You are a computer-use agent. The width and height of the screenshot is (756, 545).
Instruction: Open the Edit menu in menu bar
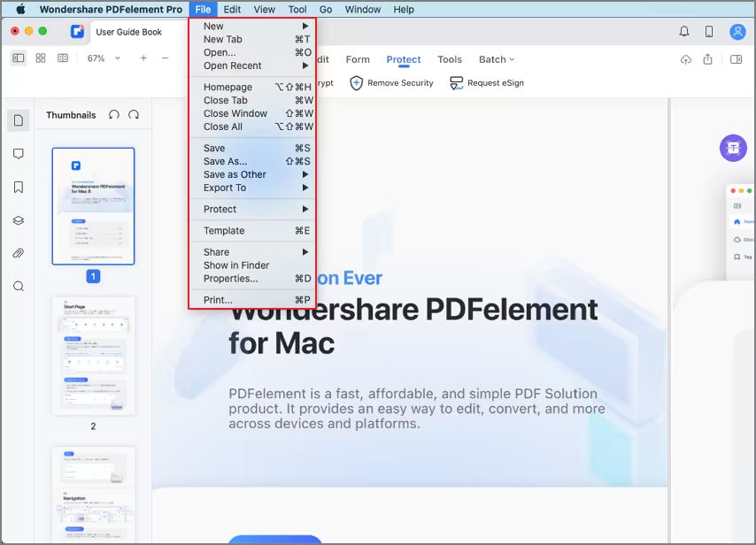point(232,9)
